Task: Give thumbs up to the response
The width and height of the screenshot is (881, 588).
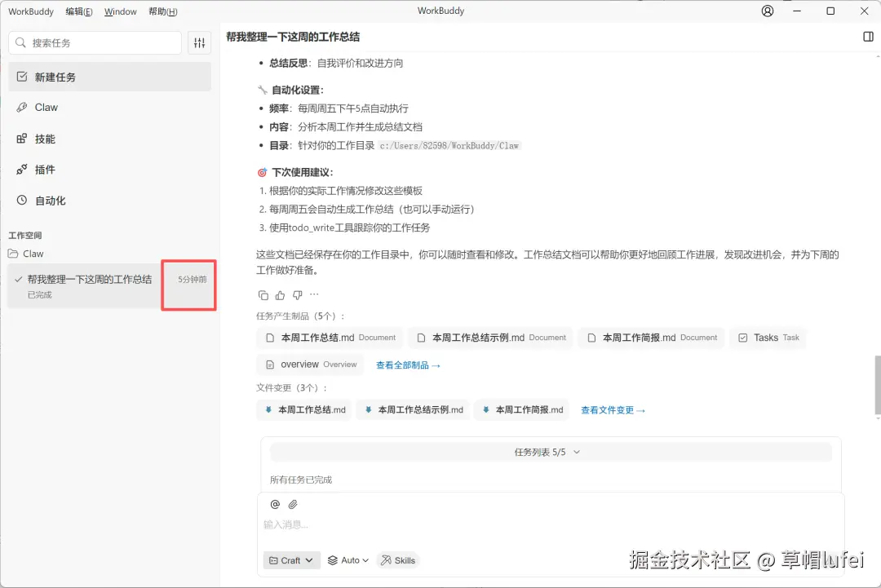Action: tap(280, 295)
